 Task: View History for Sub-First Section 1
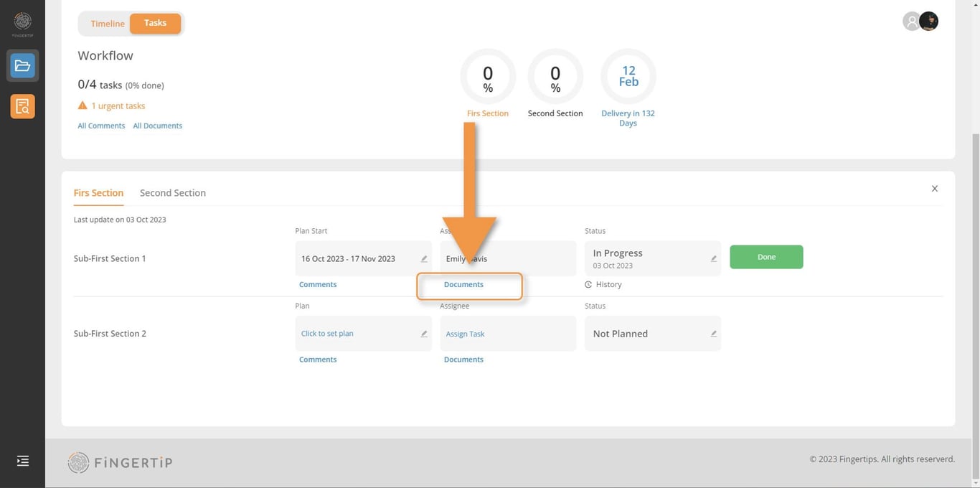click(603, 285)
